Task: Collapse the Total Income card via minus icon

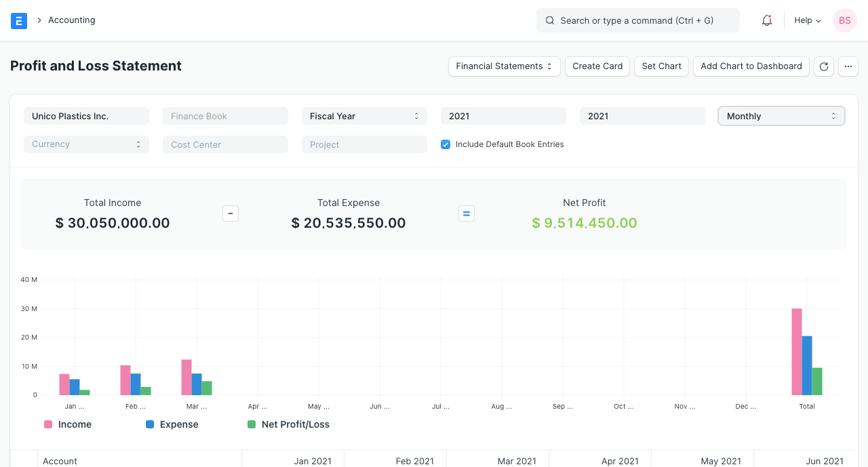Action: (230, 213)
